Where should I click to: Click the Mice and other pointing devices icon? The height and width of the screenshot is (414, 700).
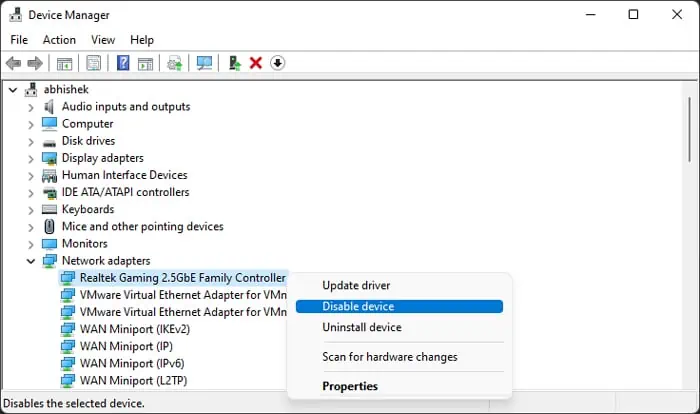tap(50, 226)
